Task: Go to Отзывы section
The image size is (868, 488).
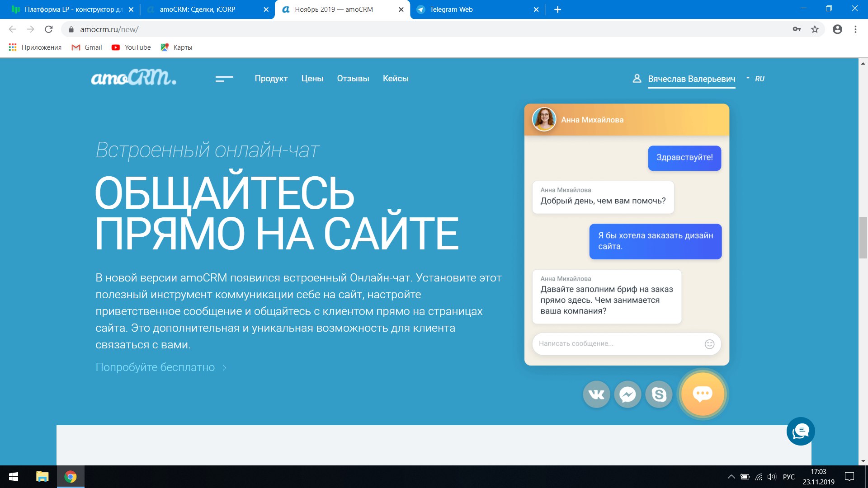Action: (353, 78)
